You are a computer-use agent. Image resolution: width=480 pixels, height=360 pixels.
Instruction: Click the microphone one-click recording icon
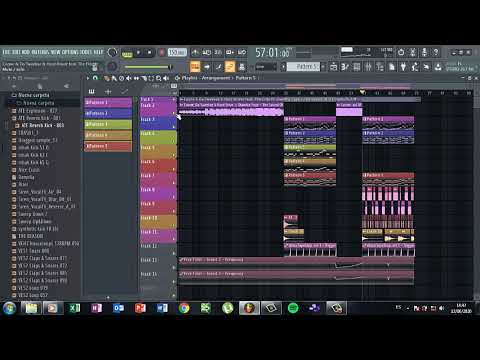coord(424,52)
